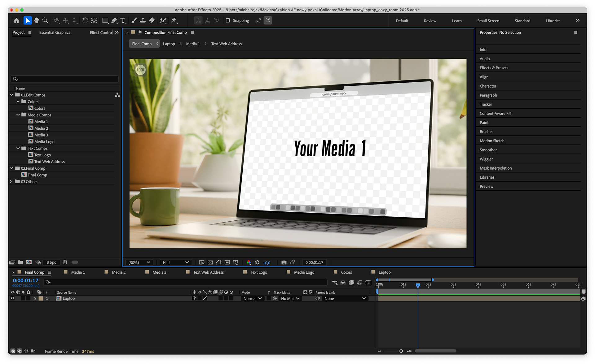Click the Home icon in toolbar
The height and width of the screenshot is (364, 595).
click(x=16, y=20)
